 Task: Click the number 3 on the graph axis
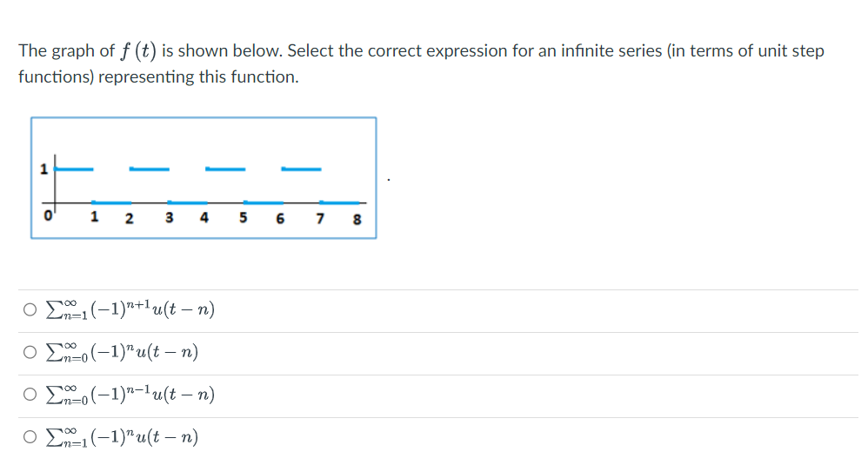(167, 217)
